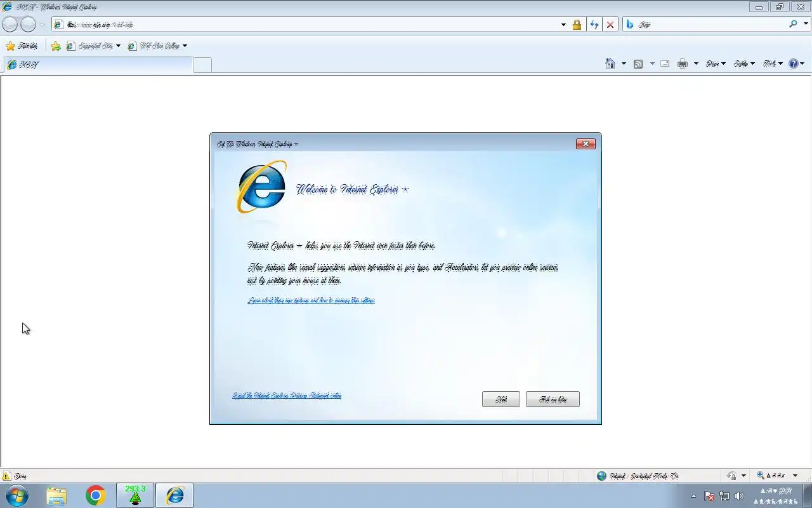Show hidden system tray icons
The image size is (812, 508).
[x=693, y=496]
